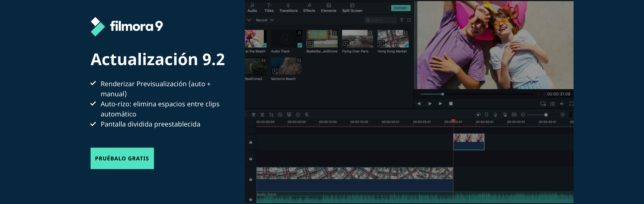Click the Record Voiceover microphone icon
644x204 pixels.
tap(495, 115)
